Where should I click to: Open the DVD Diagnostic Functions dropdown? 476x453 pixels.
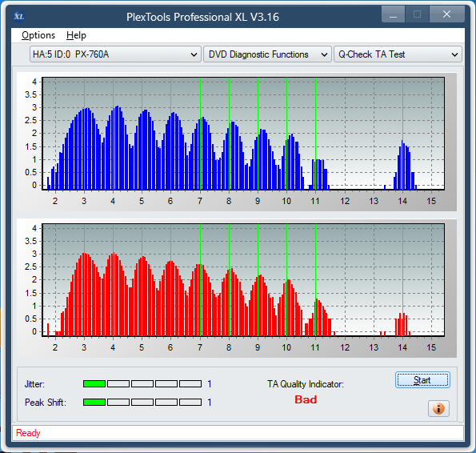(x=267, y=54)
